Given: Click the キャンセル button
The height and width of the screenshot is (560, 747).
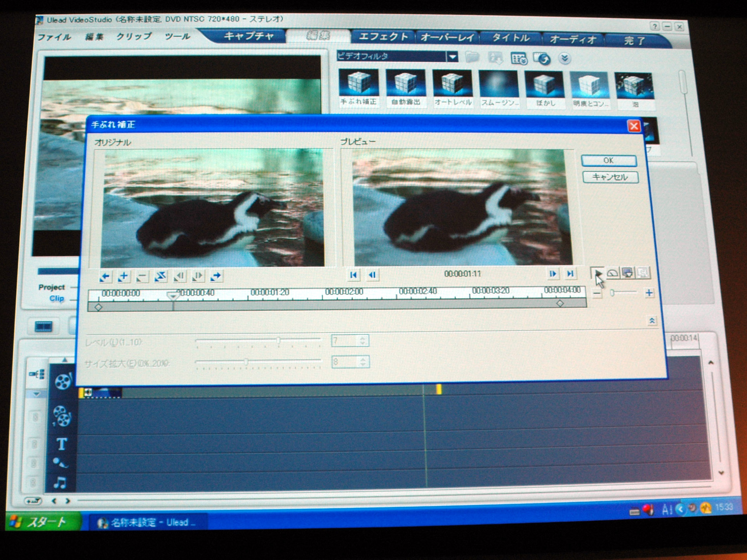Looking at the screenshot, I should pos(610,177).
